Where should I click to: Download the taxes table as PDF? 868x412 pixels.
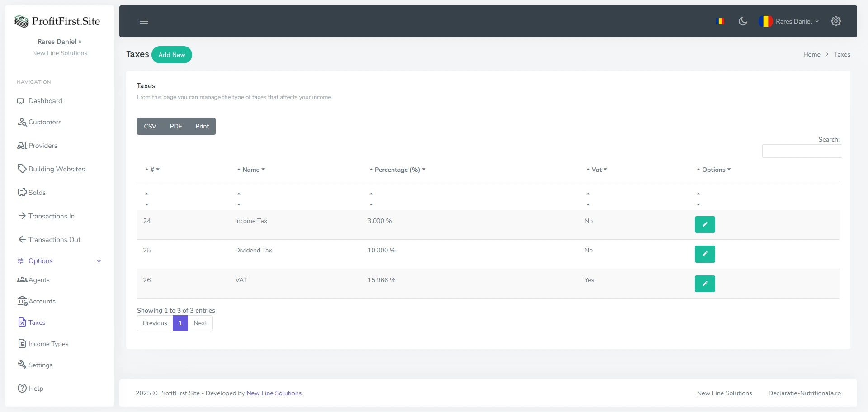click(176, 126)
